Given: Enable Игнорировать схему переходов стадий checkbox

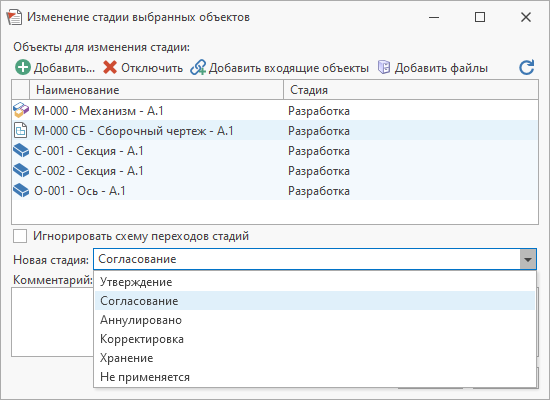Looking at the screenshot, I should pos(20,236).
